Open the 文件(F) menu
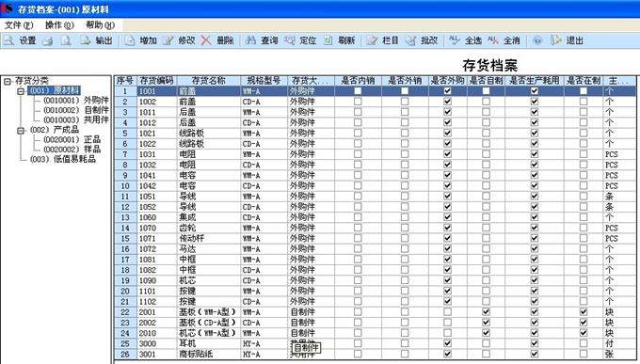 (x=19, y=25)
